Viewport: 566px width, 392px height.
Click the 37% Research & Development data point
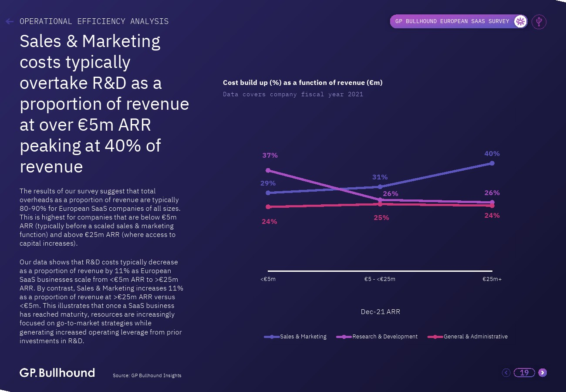click(x=268, y=170)
